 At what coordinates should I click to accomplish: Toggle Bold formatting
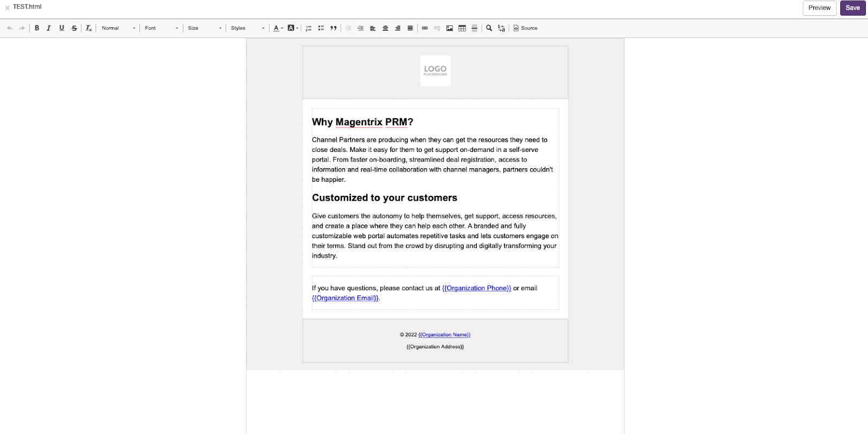[37, 28]
